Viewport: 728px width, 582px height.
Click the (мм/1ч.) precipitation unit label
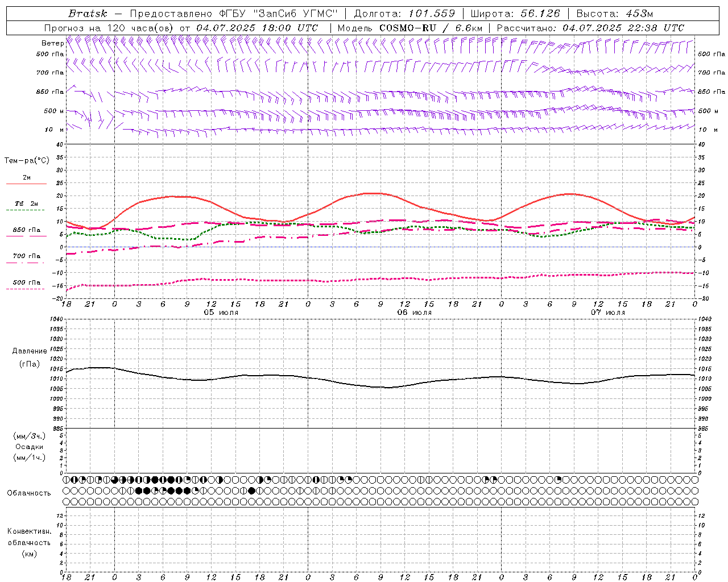tap(30, 458)
